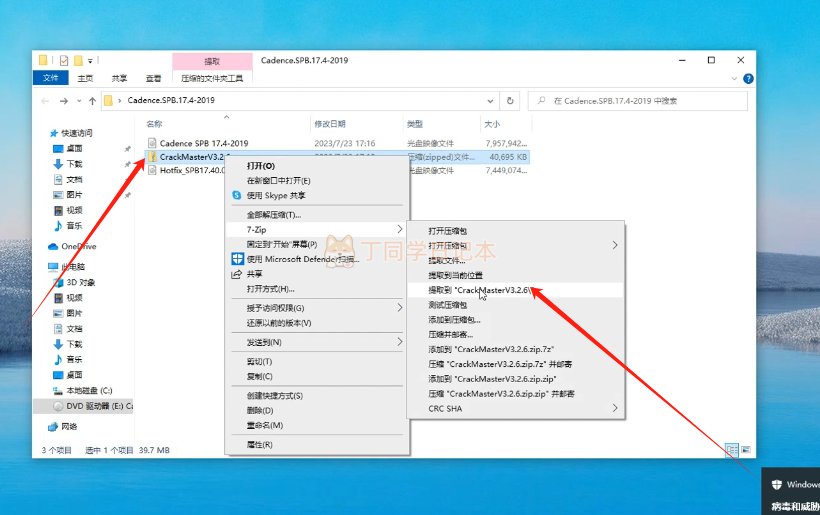Switch to the 共享 ribbon tab

(119, 78)
